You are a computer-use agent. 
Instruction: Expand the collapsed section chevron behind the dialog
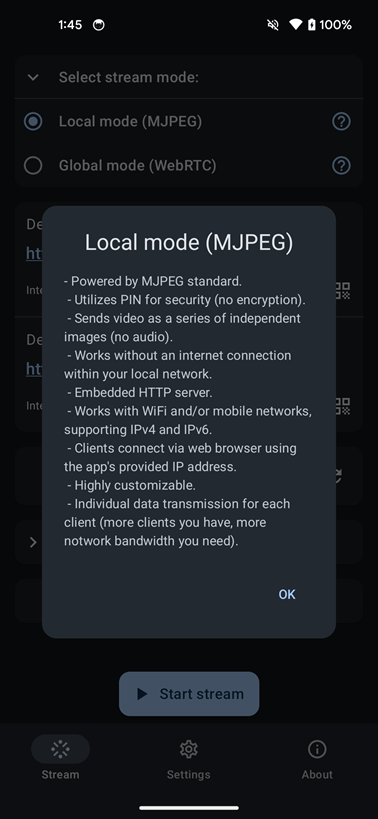tap(33, 542)
